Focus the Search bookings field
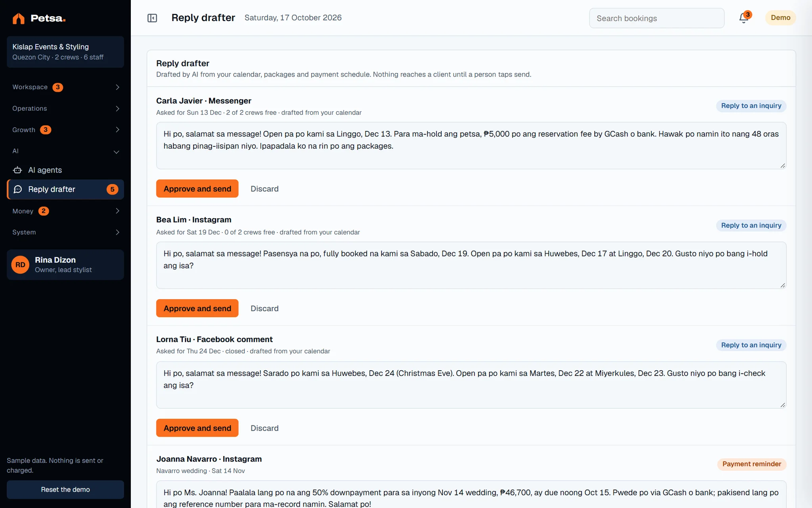The height and width of the screenshot is (508, 812). (657, 18)
